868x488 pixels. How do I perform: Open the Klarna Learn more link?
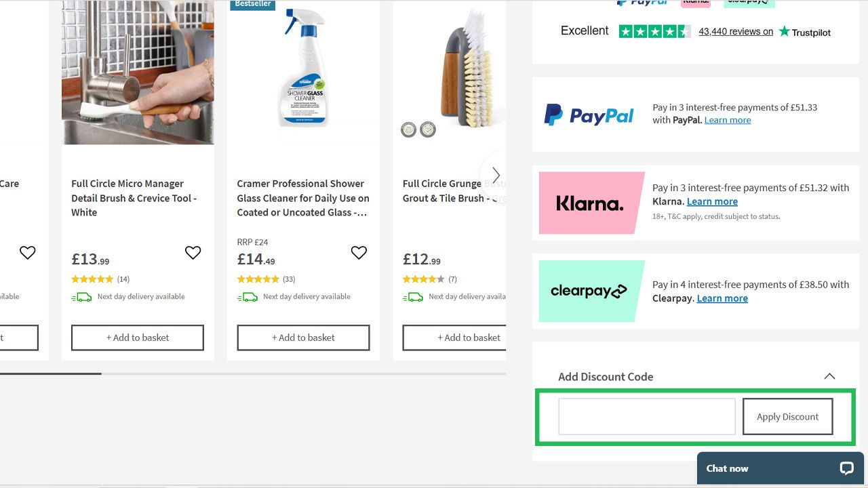click(712, 201)
